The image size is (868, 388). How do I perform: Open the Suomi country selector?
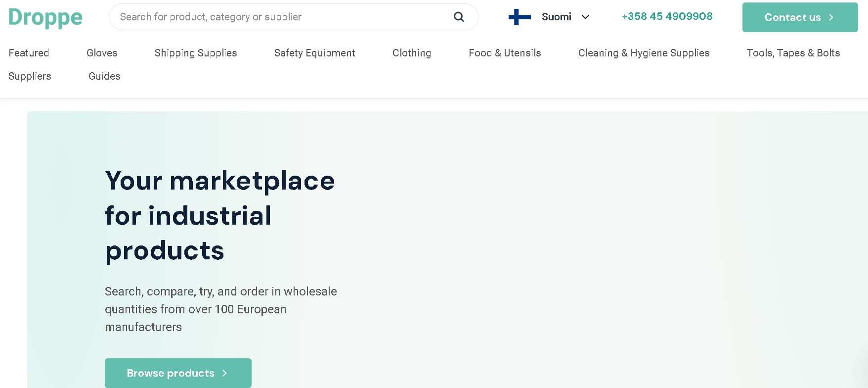tap(550, 17)
